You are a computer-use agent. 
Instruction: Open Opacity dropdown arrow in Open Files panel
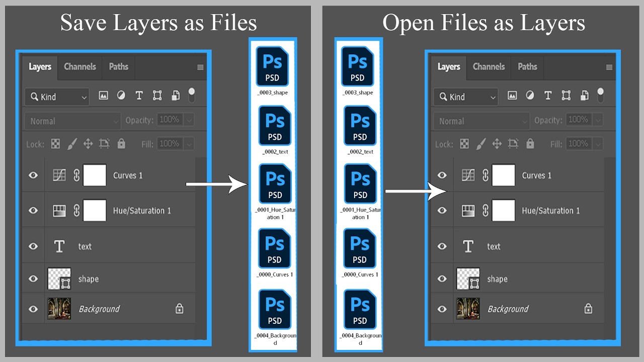pos(598,120)
